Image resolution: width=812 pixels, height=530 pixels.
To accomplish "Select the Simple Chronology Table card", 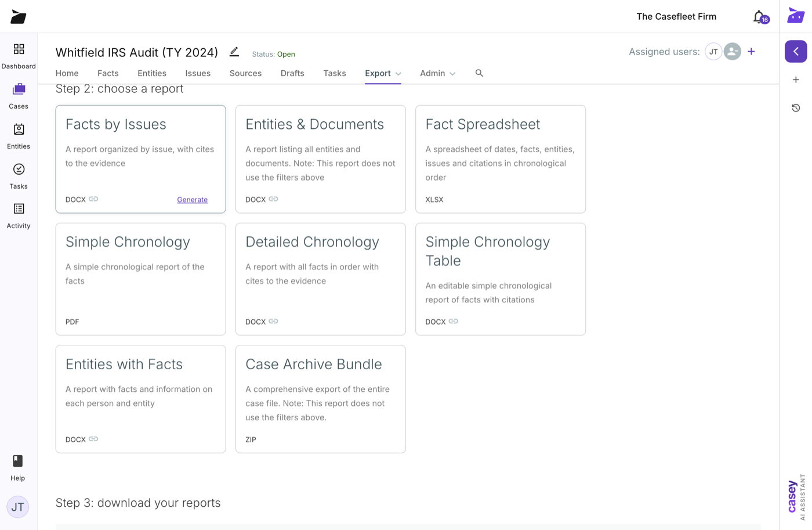I will click(x=501, y=279).
